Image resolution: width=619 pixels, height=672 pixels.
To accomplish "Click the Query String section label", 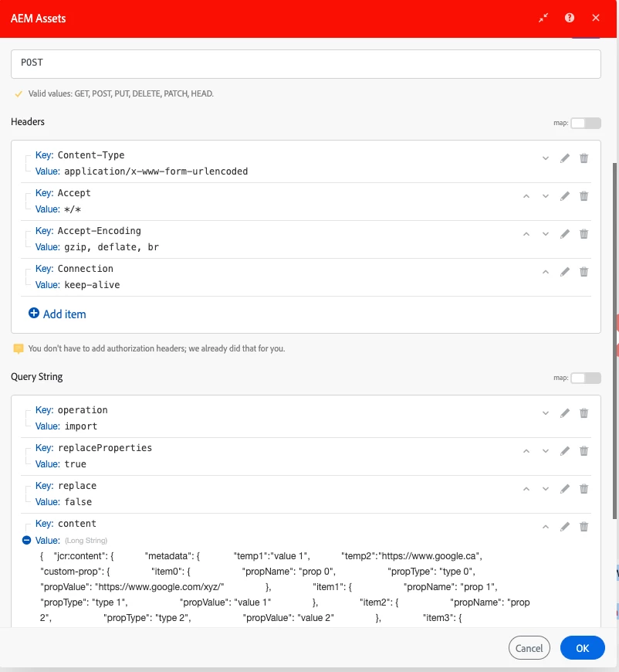I will click(37, 377).
